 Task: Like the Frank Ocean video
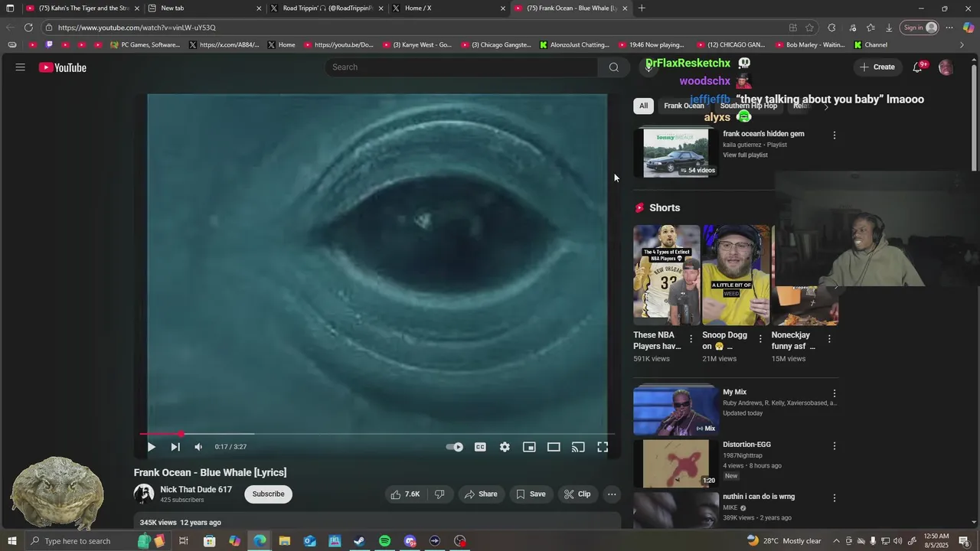pyautogui.click(x=406, y=494)
